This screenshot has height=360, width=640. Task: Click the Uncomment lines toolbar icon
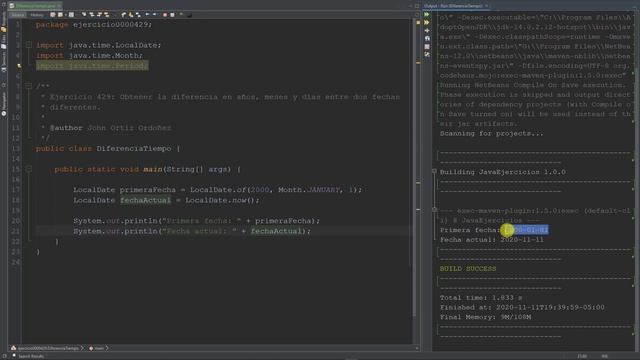pos(189,15)
